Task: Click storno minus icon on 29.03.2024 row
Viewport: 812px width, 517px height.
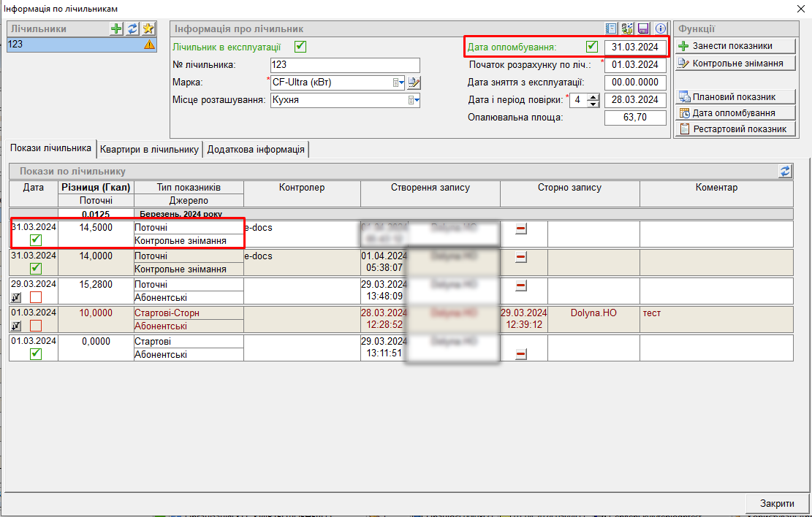Action: [521, 286]
